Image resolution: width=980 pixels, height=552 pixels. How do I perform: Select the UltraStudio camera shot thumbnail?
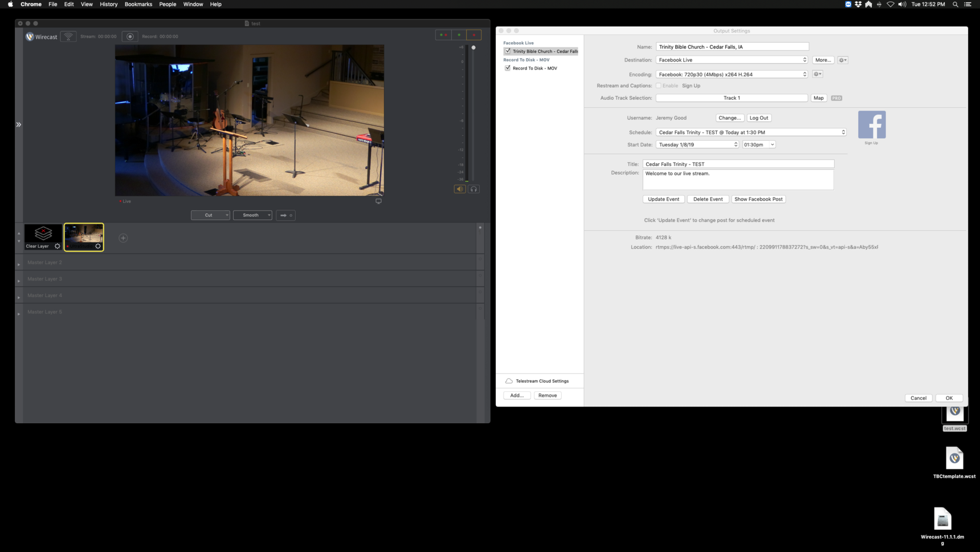click(x=84, y=237)
